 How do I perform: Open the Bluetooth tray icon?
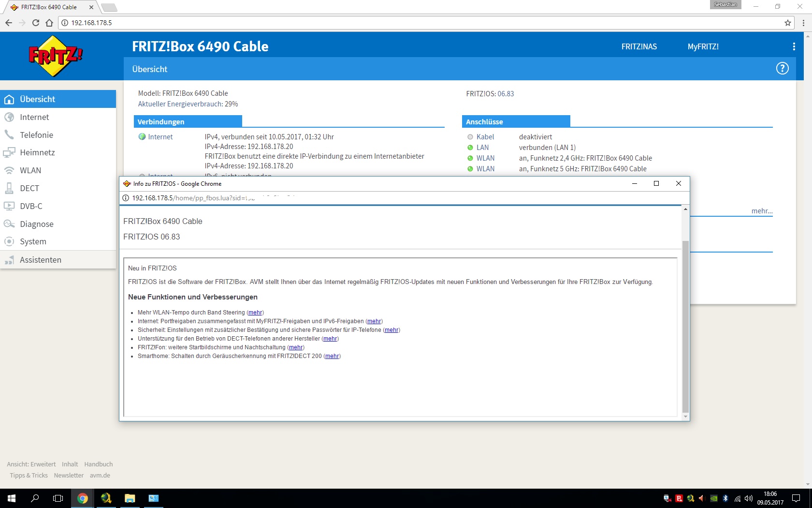725,498
